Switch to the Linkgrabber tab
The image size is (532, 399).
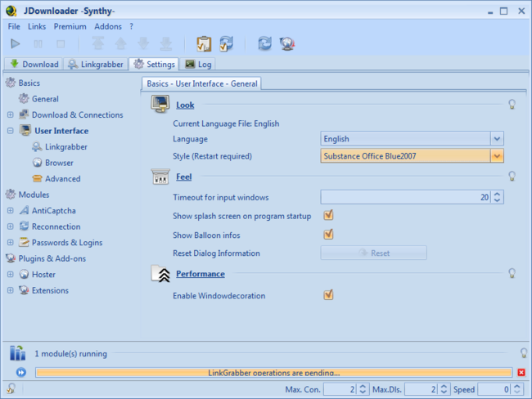(x=96, y=64)
